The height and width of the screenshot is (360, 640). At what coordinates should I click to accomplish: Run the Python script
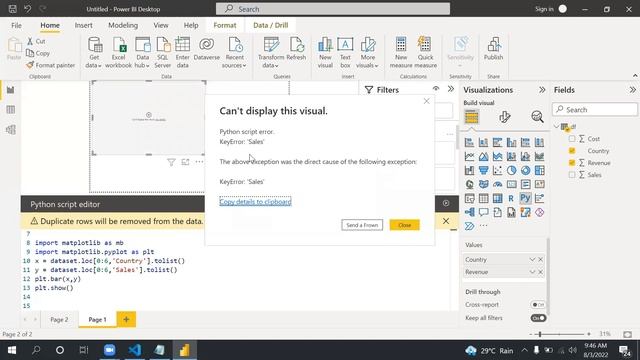446,203
